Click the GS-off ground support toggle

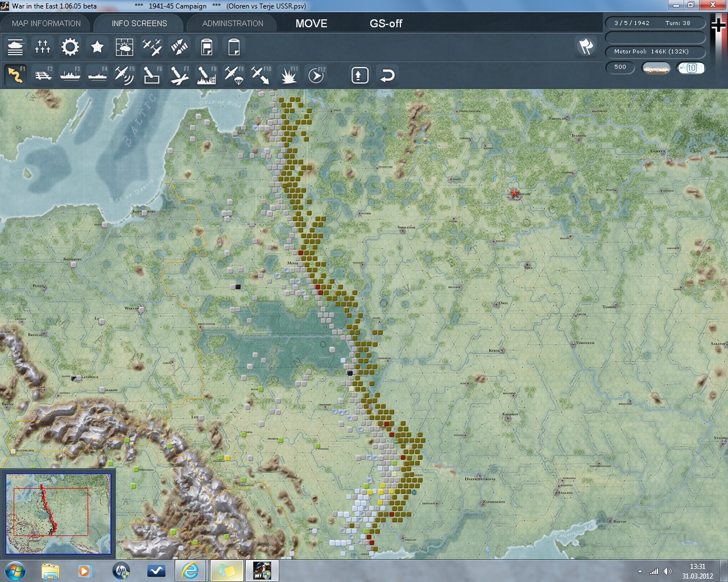coord(386,23)
